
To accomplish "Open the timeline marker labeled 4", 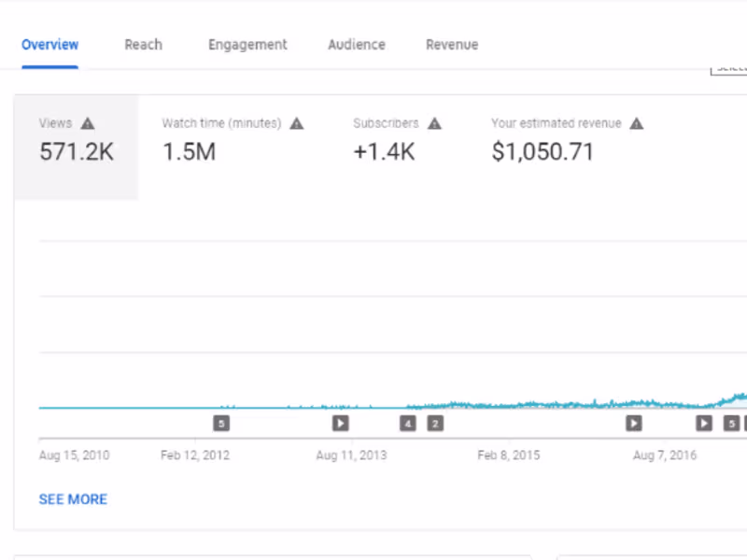I will coord(408,424).
